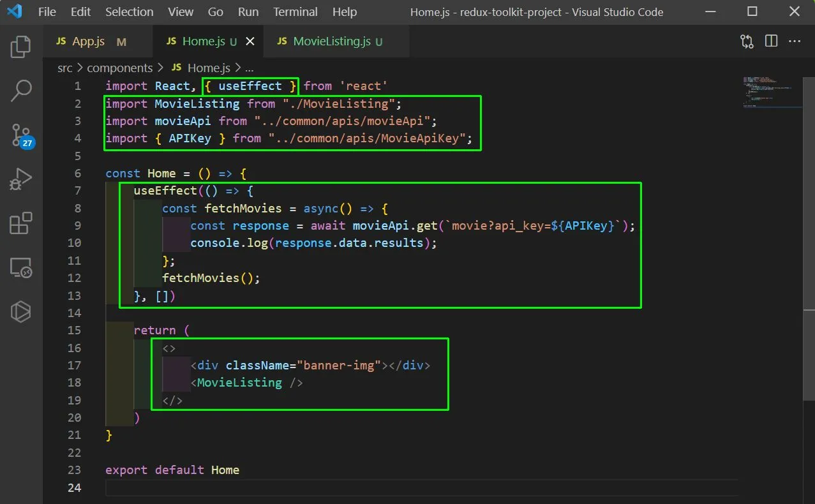This screenshot has height=504, width=815.
Task: Click const Home on line 6
Action: [140, 174]
